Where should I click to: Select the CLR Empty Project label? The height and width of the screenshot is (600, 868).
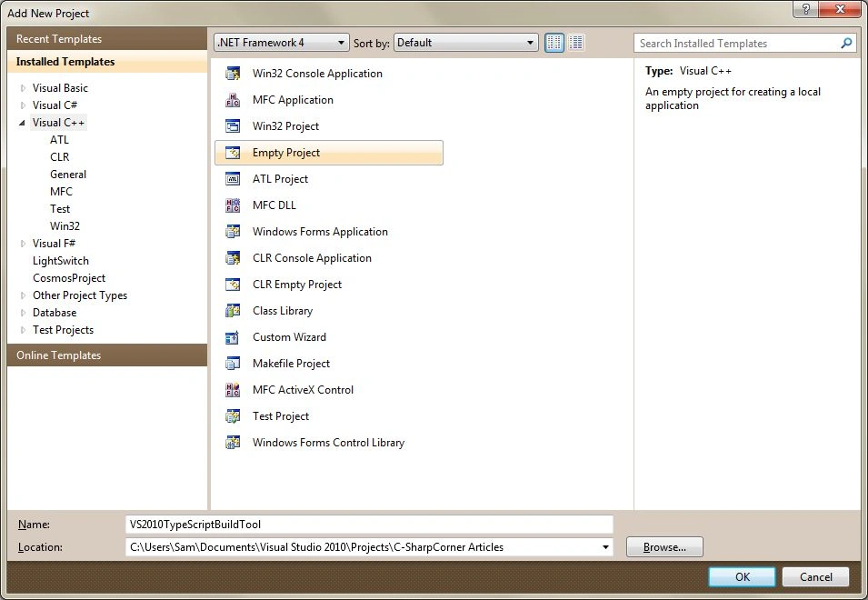coord(296,285)
